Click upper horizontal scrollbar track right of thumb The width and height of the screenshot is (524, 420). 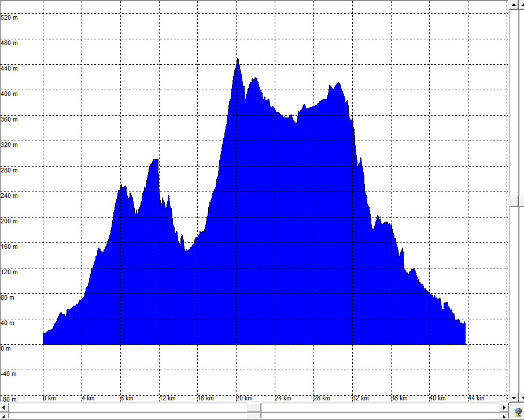pyautogui.click(x=381, y=407)
